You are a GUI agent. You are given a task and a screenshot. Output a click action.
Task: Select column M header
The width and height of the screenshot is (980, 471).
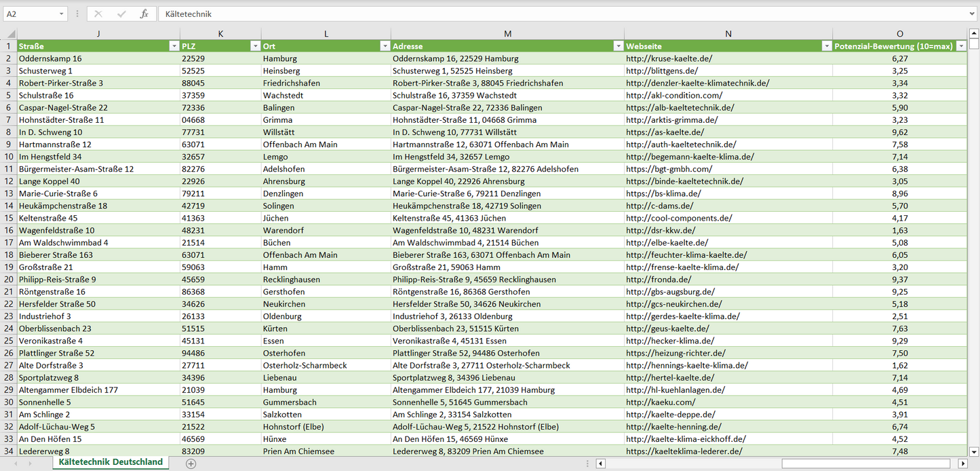[x=507, y=34]
